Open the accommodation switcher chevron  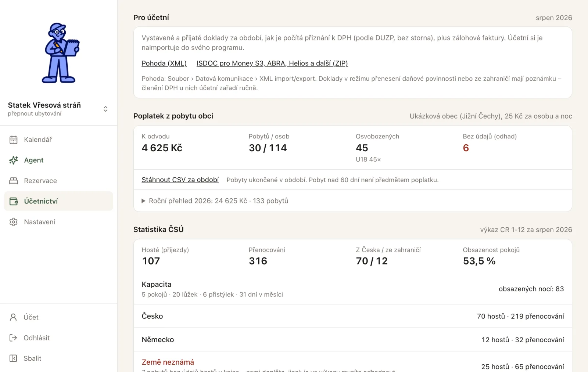pos(105,109)
